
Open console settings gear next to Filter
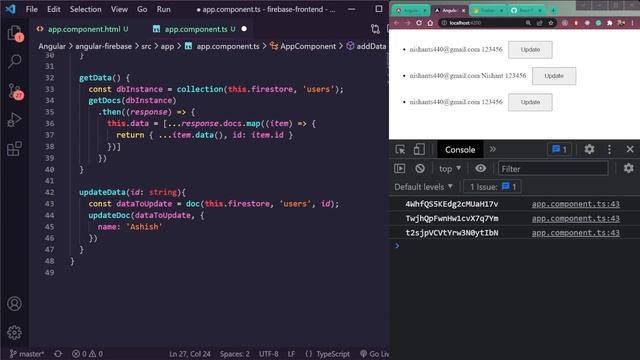(629, 168)
